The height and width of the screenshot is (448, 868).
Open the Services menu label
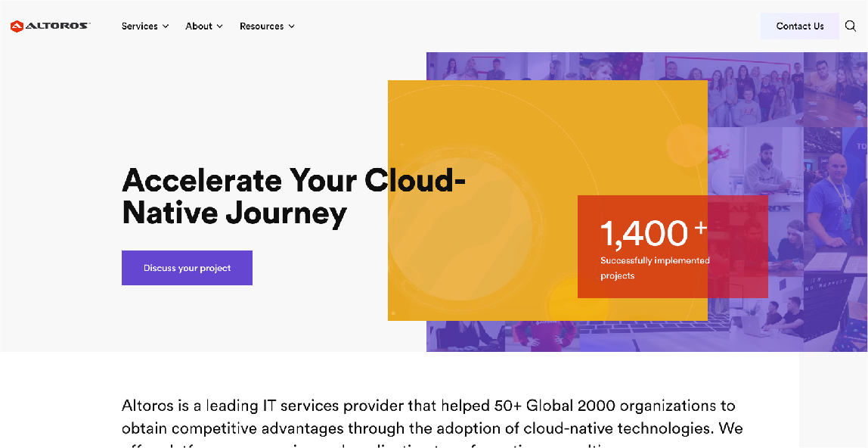pos(140,26)
